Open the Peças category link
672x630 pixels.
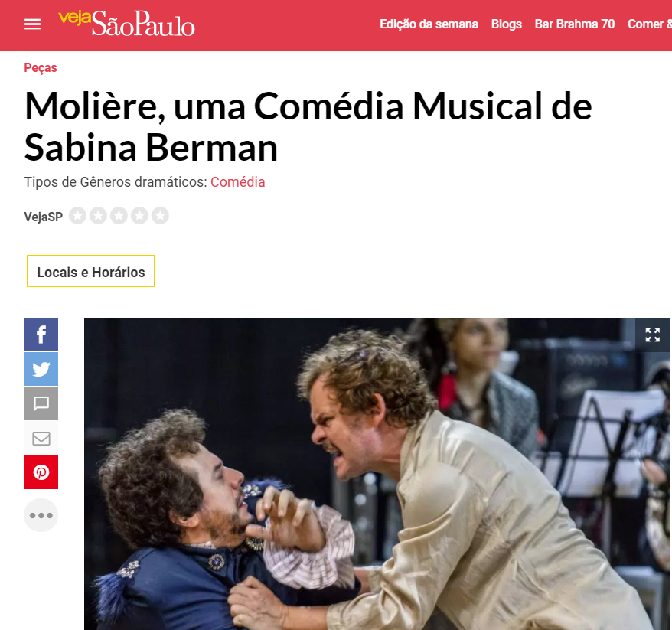point(41,67)
